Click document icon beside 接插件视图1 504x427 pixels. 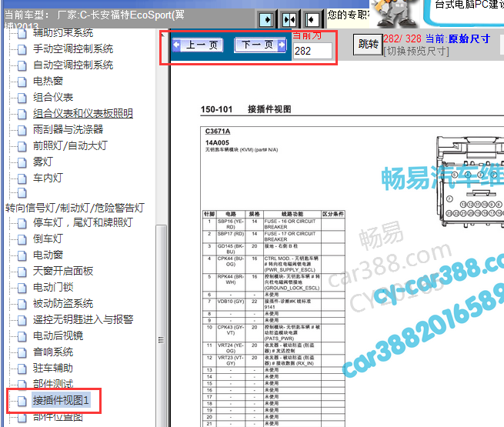(22, 401)
